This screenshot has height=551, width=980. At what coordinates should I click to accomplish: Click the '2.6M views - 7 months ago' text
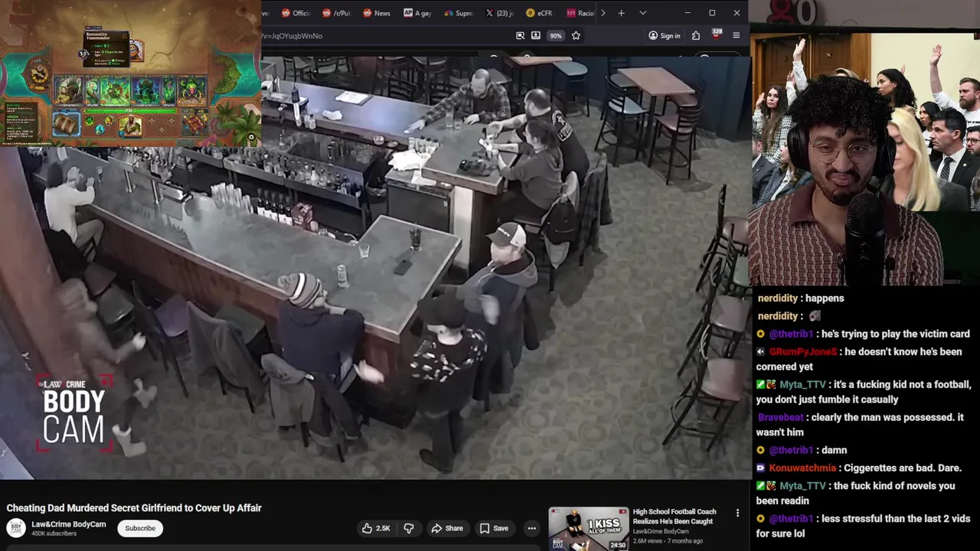pos(668,541)
